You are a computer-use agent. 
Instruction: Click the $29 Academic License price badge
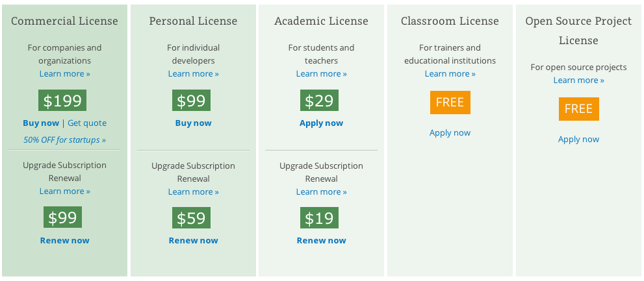320,101
